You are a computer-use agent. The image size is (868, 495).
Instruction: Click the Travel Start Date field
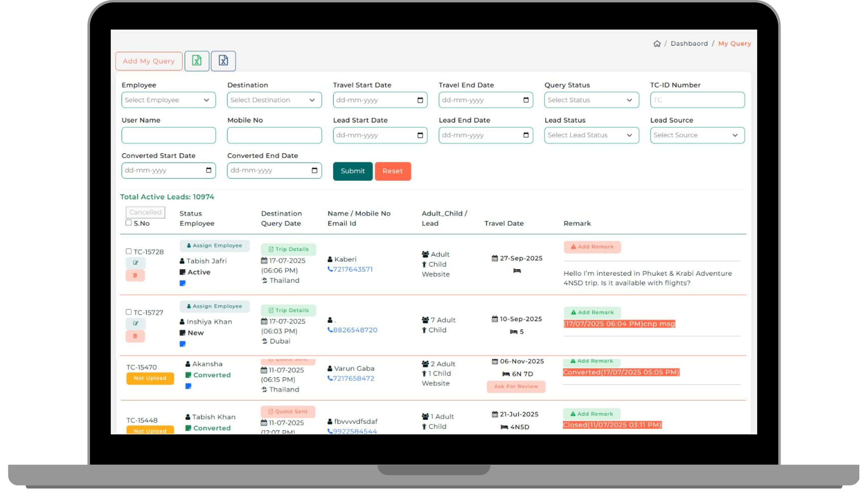pos(380,100)
